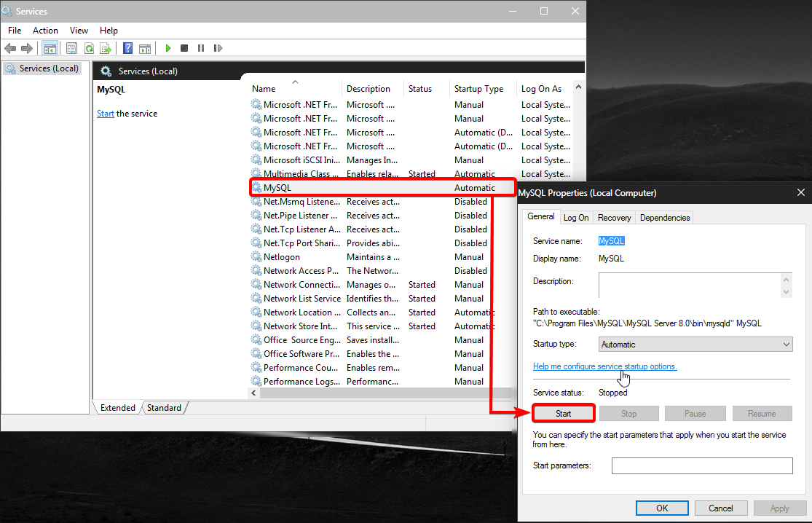Screen dimensions: 812x523
Task: Click the Description box scroll down arrow
Action: click(786, 292)
